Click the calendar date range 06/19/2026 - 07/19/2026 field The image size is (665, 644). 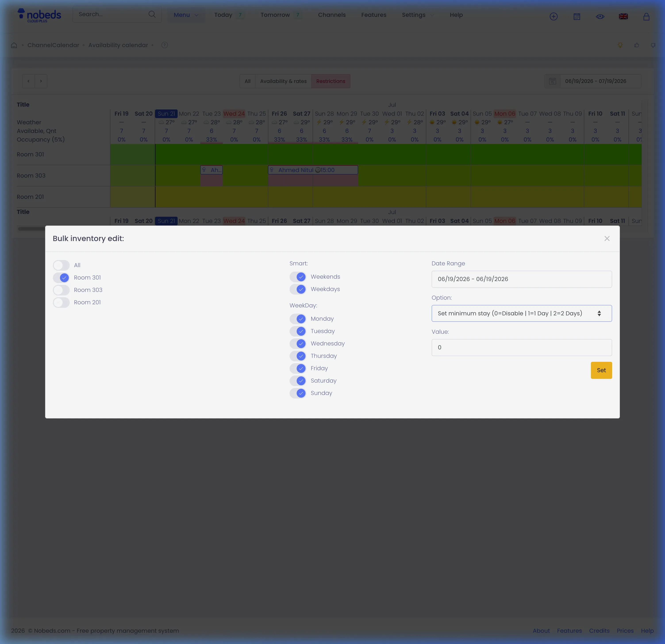click(x=600, y=81)
